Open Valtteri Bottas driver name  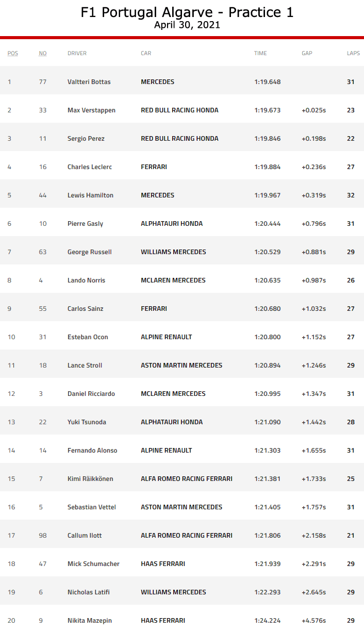coord(89,82)
